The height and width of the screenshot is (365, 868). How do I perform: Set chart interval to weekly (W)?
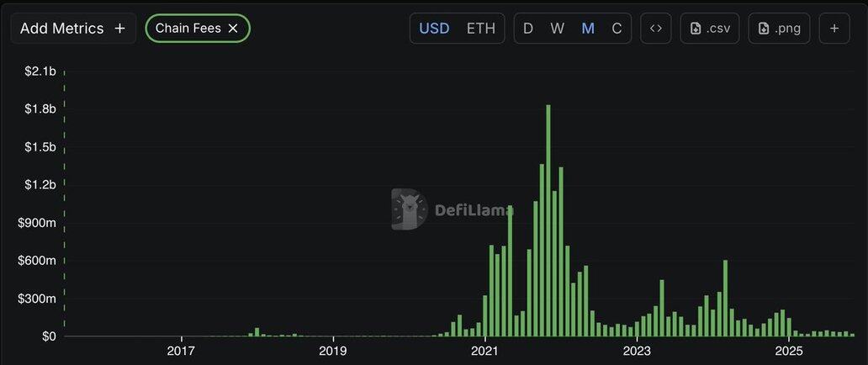click(558, 28)
